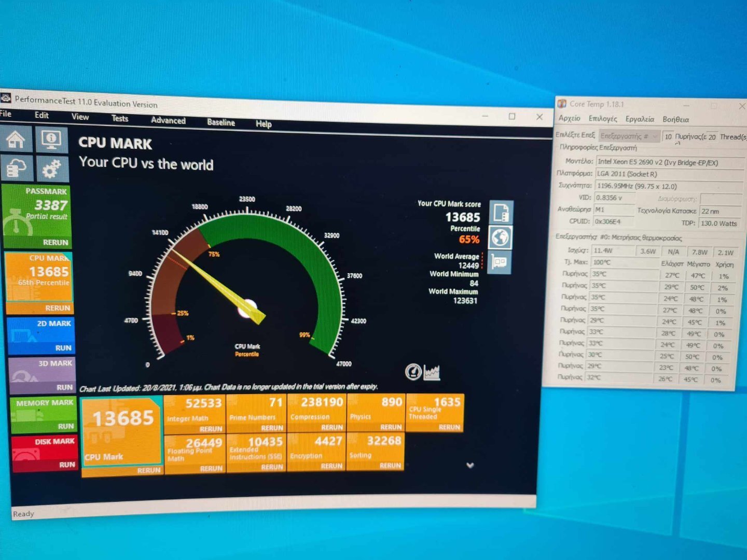Open the system information monitor icon

tap(51, 139)
